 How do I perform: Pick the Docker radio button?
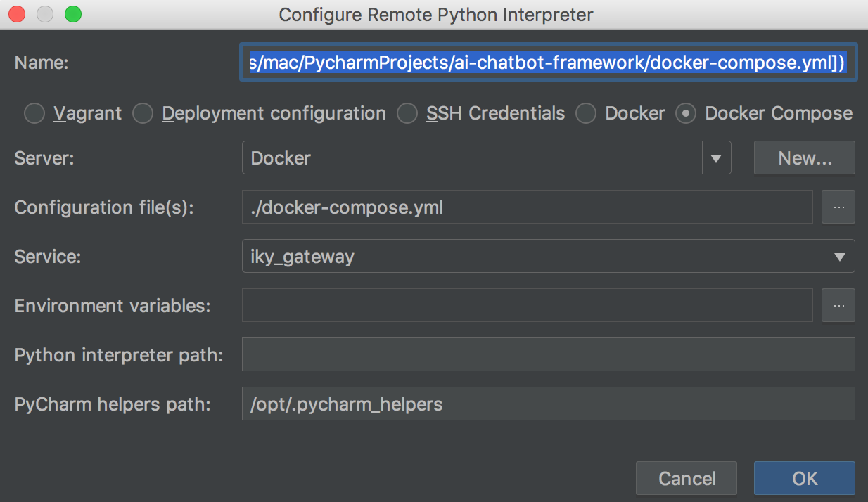[x=586, y=114]
